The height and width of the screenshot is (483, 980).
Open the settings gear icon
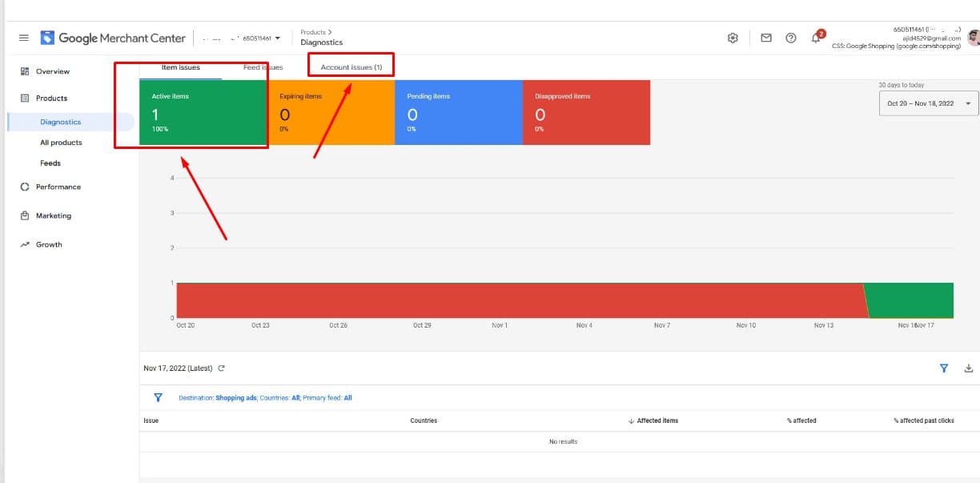733,38
